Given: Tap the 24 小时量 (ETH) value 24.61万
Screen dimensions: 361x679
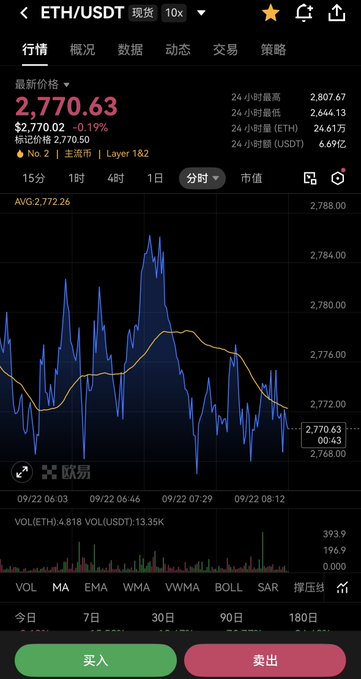Looking at the screenshot, I should [330, 128].
